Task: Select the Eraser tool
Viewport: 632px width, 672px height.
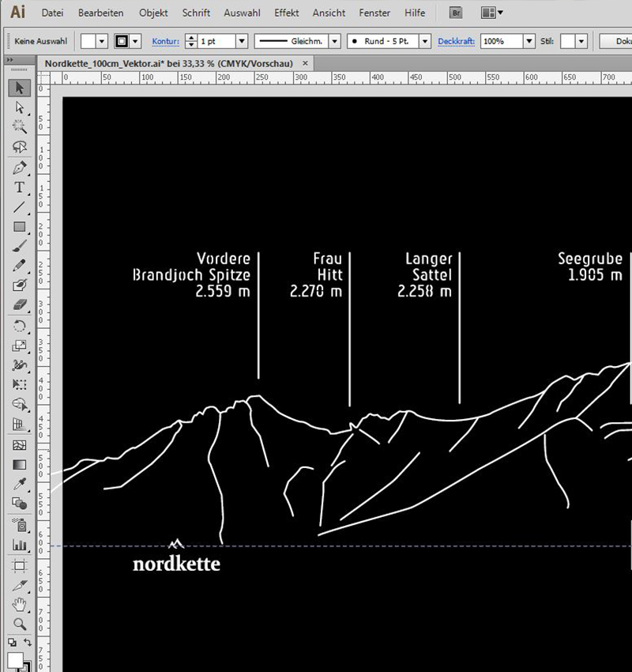Action: [x=19, y=304]
